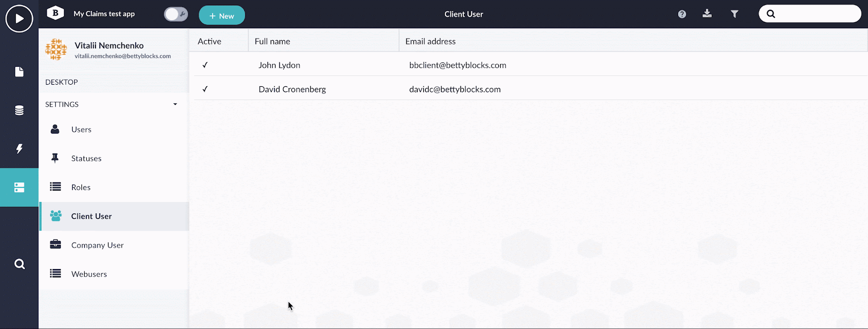Select Company User in the sidebar

point(98,245)
